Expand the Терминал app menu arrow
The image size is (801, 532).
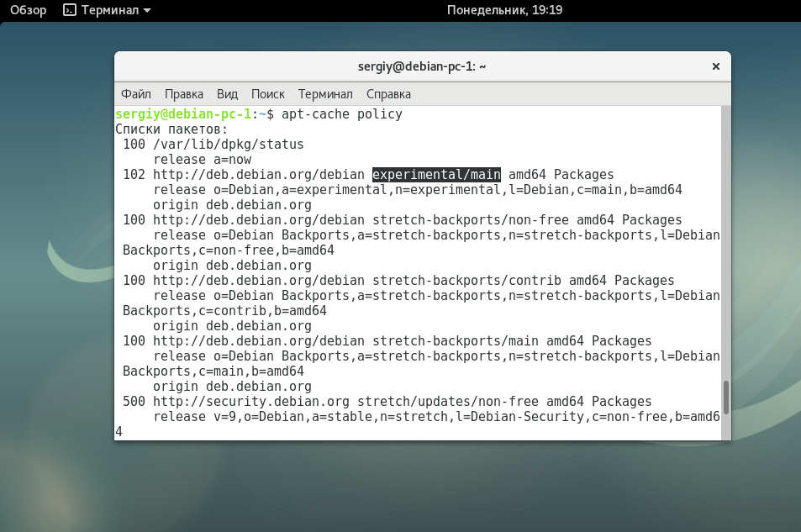point(148,11)
